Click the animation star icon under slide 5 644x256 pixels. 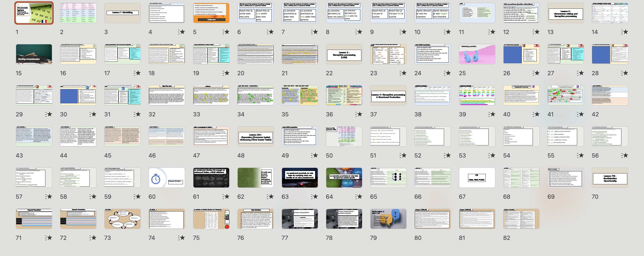225,32
